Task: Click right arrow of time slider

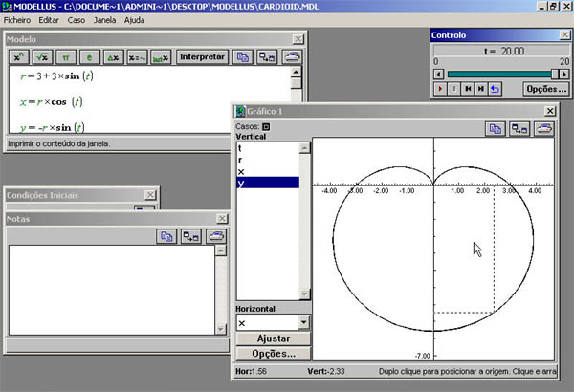Action: click(564, 75)
